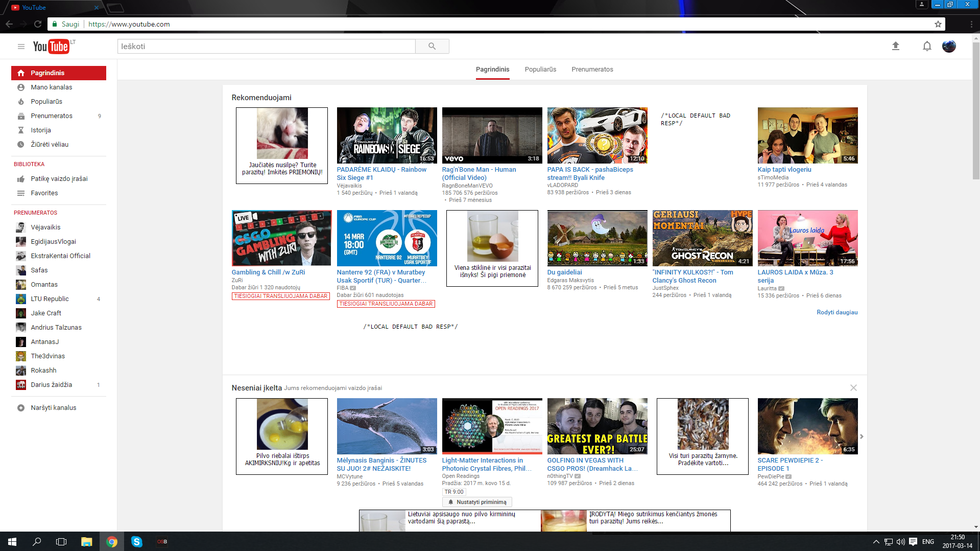Switch to Populiarūs top tab

point(540,70)
